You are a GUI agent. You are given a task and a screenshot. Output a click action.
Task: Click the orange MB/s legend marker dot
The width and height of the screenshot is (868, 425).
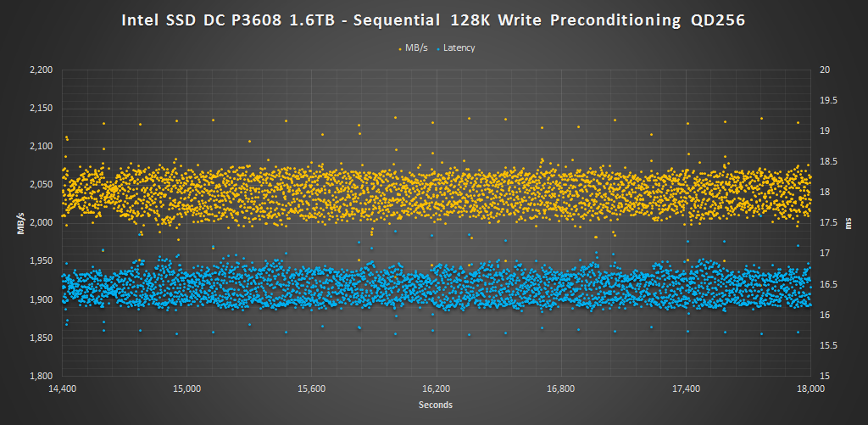[399, 49]
